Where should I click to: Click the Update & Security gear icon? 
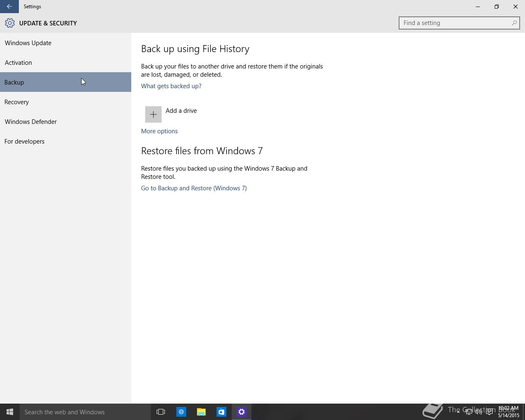[x=10, y=23]
